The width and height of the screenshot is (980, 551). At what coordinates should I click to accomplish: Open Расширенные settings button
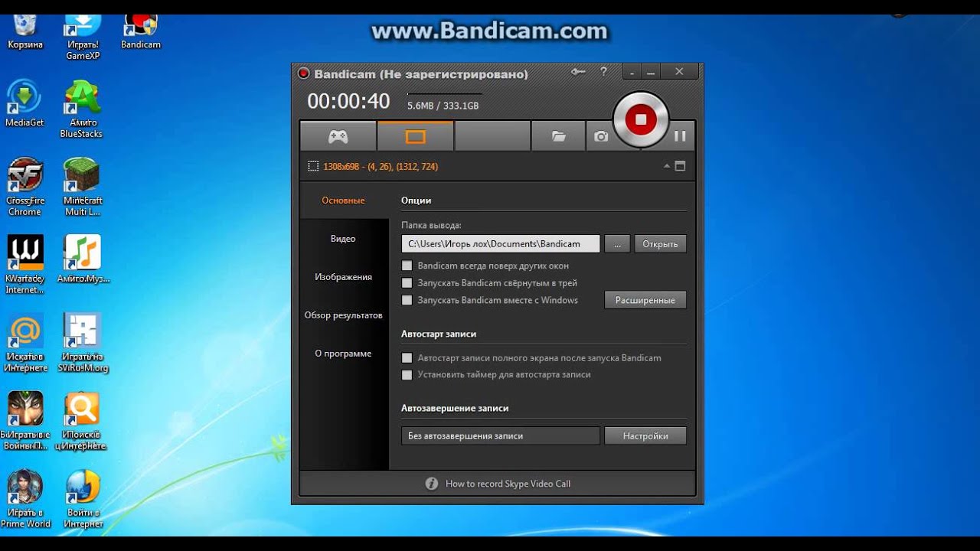pyautogui.click(x=645, y=300)
